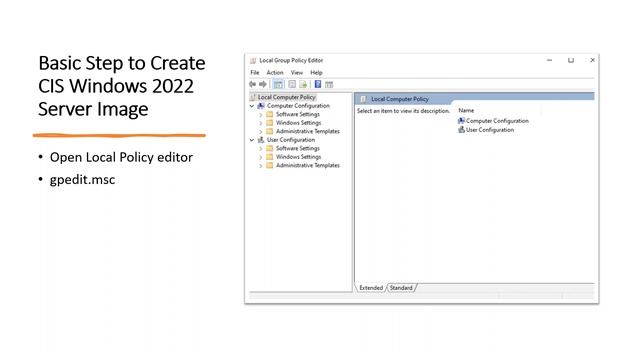
Task: Click folder icon of Software Settings under User Configuration
Action: (x=269, y=148)
